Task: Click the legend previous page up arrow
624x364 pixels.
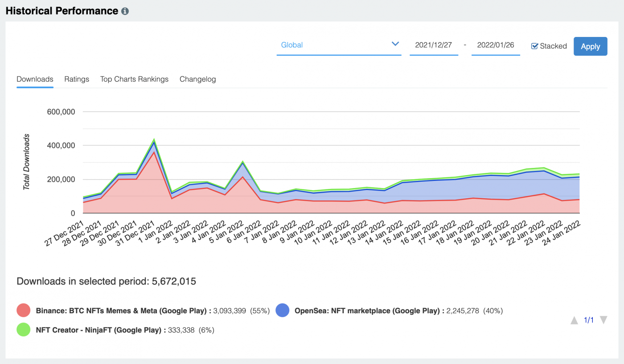Action: click(575, 320)
